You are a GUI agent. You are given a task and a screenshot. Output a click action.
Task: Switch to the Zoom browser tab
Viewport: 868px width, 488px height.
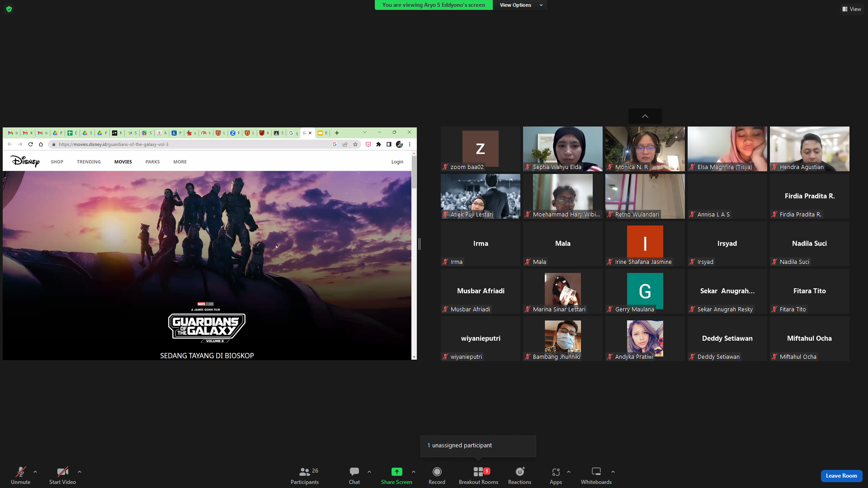pos(235,133)
